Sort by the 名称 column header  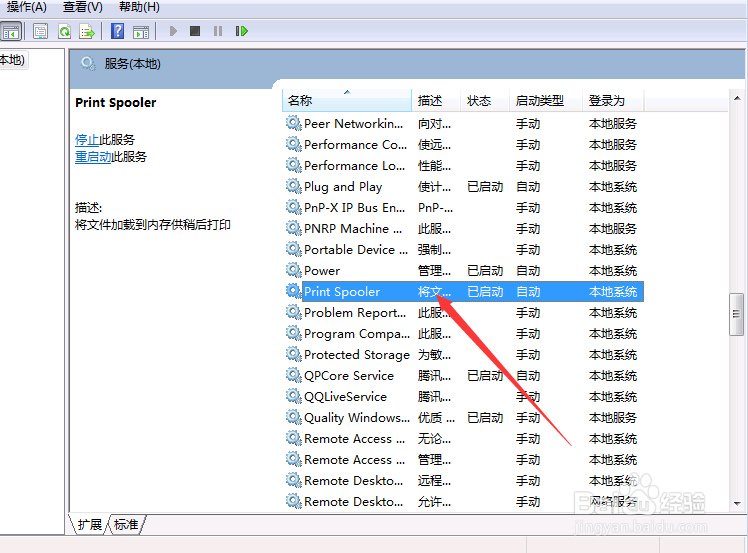click(x=347, y=101)
